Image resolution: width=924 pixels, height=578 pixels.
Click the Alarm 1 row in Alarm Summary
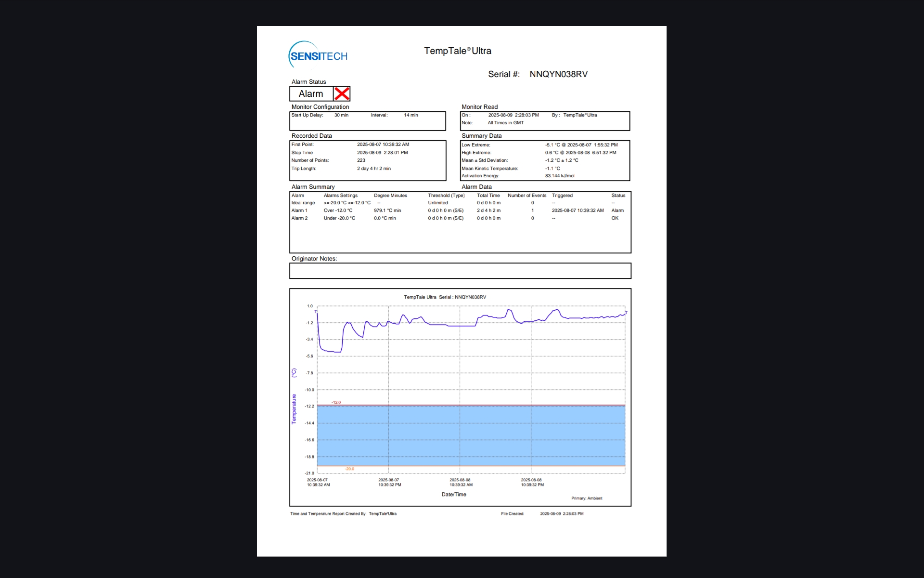pyautogui.click(x=299, y=210)
